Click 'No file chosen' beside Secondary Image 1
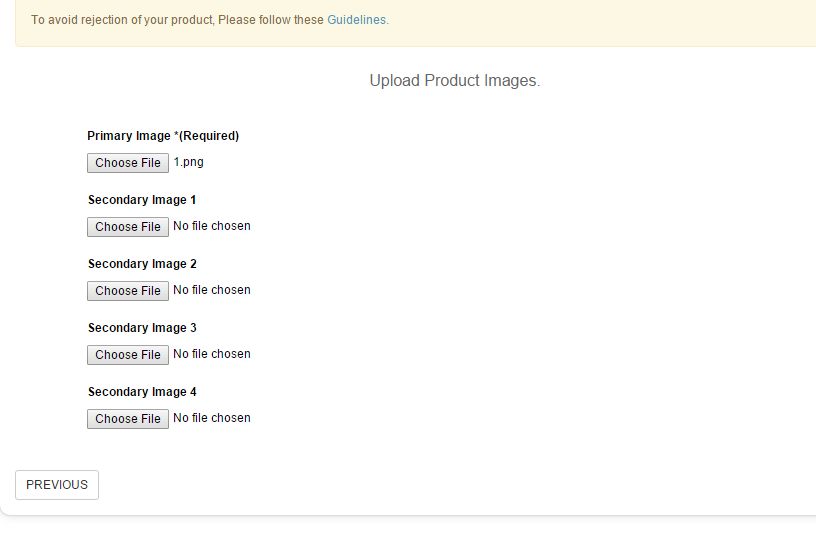The width and height of the screenshot is (816, 538). [212, 226]
